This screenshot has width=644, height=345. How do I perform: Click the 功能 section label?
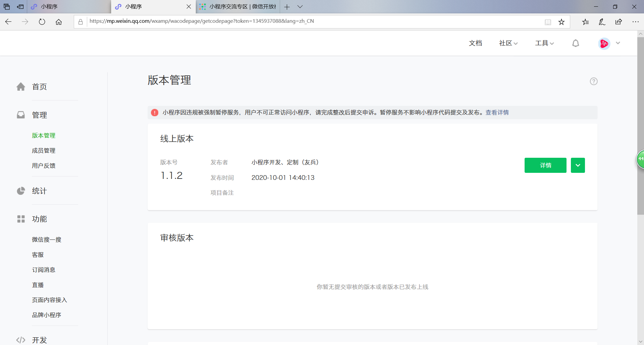click(39, 219)
